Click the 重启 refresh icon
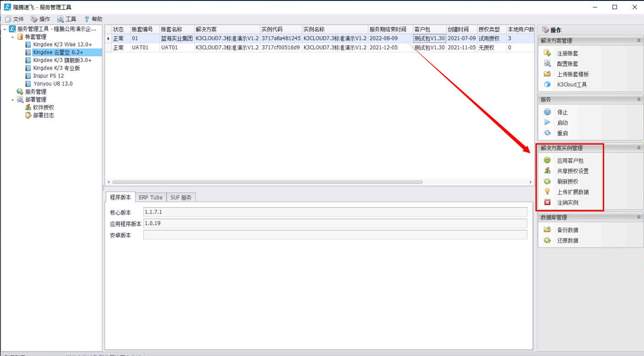This screenshot has width=644, height=356. 547,133
